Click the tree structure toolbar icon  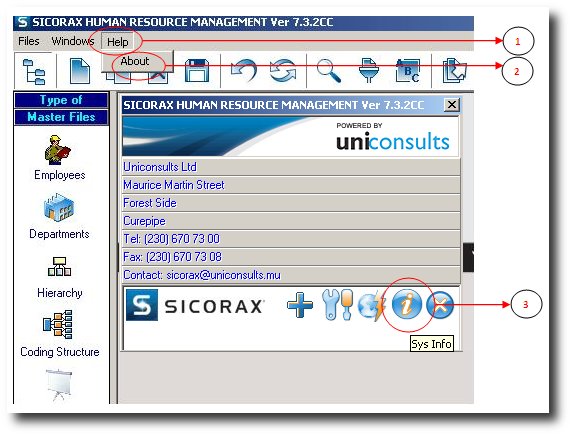(x=34, y=72)
